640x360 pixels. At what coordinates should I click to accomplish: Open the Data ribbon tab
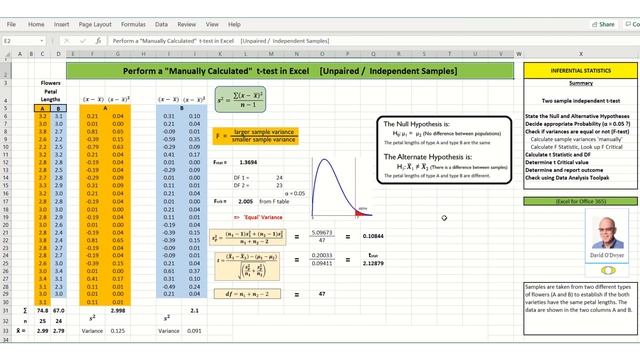161,24
